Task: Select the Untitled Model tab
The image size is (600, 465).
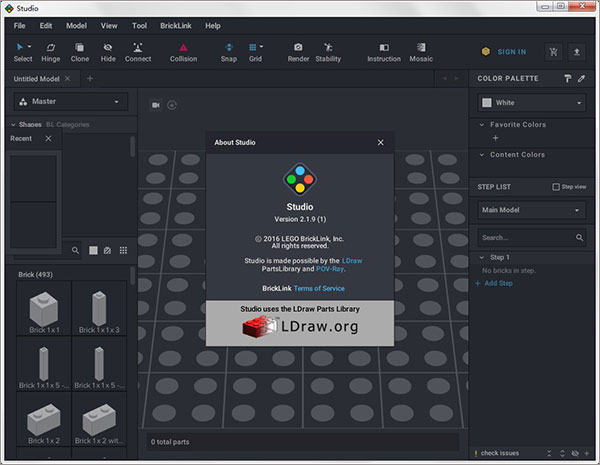Action: tap(36, 79)
